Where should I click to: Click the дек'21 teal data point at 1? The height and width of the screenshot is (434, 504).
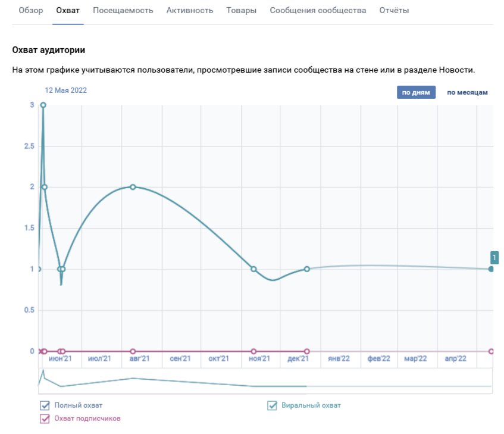[x=307, y=269]
